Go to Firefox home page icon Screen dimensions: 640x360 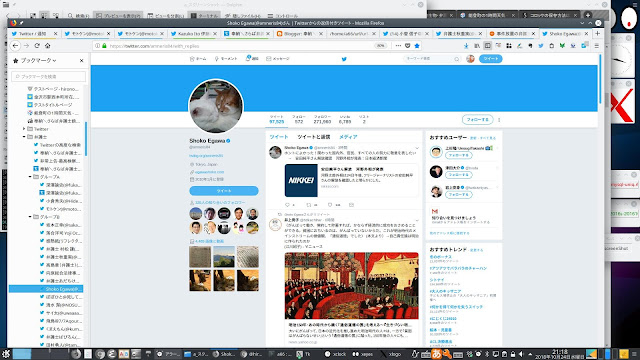(x=48, y=46)
